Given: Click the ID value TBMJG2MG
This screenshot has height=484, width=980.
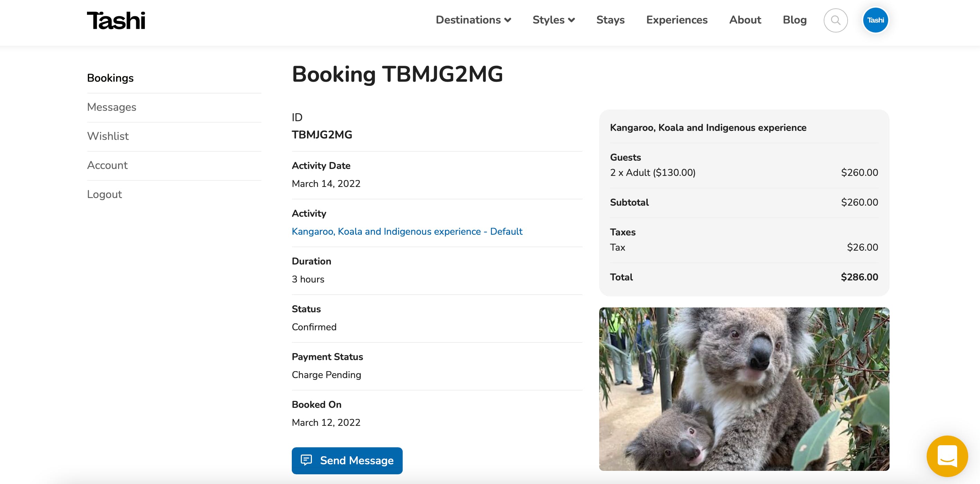Looking at the screenshot, I should point(322,135).
